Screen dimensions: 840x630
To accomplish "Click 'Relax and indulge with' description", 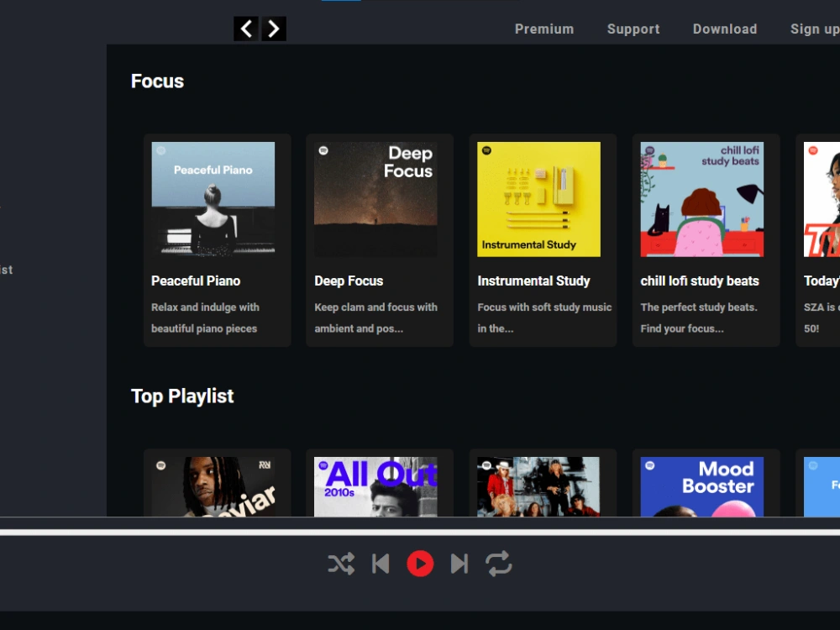I will click(205, 307).
